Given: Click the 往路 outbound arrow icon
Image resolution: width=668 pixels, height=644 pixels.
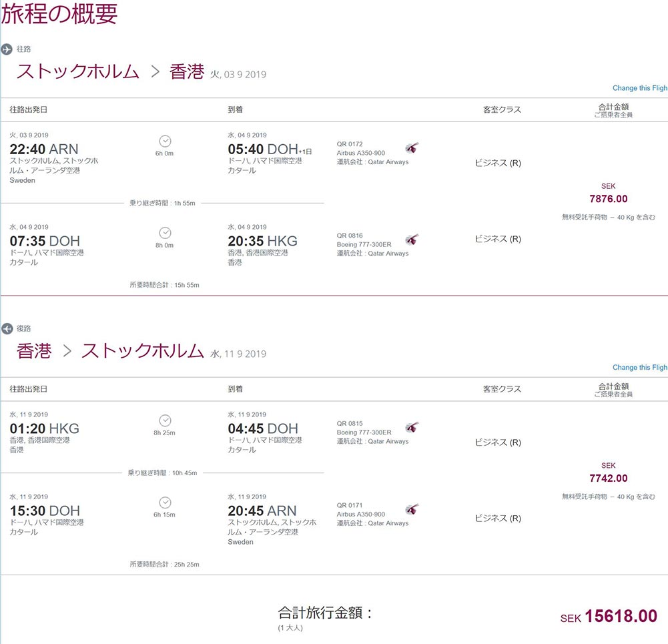Looking at the screenshot, I should click(7, 48).
